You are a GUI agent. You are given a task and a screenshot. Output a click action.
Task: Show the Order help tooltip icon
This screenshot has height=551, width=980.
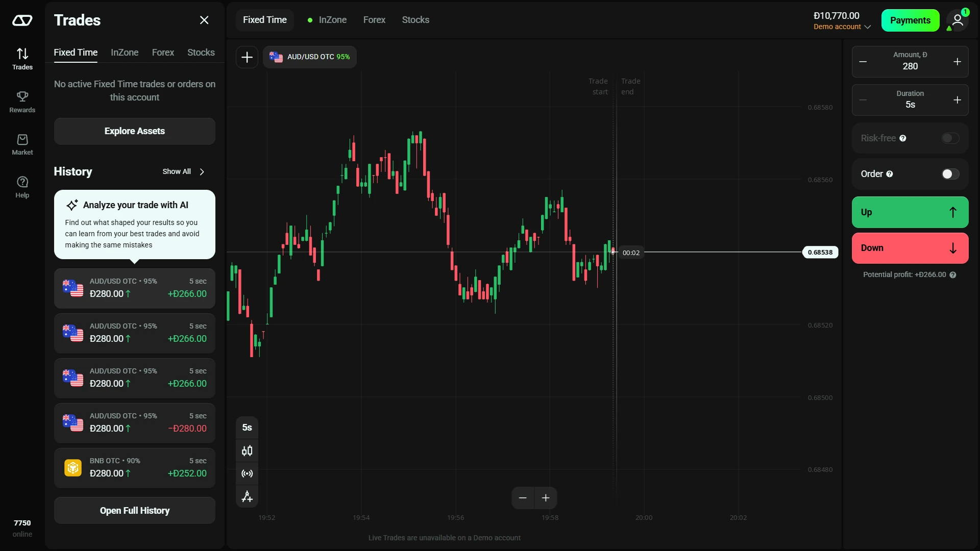890,174
